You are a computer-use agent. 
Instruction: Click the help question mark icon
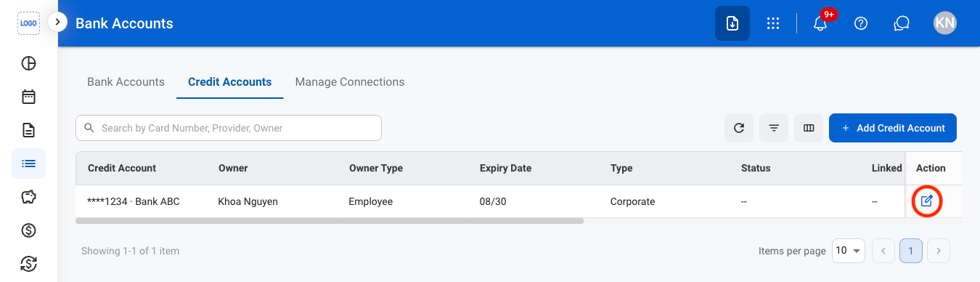[x=861, y=23]
